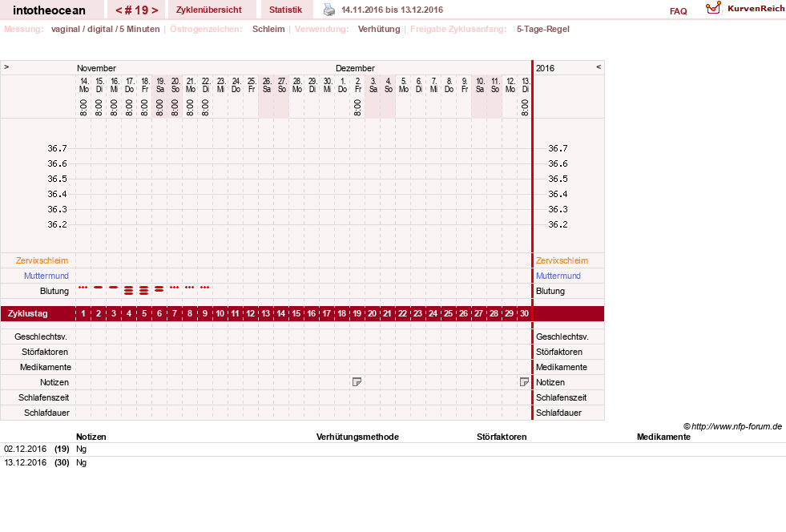Click the heavy bleeding marker on day 4
The image size is (786, 532).
(x=129, y=290)
